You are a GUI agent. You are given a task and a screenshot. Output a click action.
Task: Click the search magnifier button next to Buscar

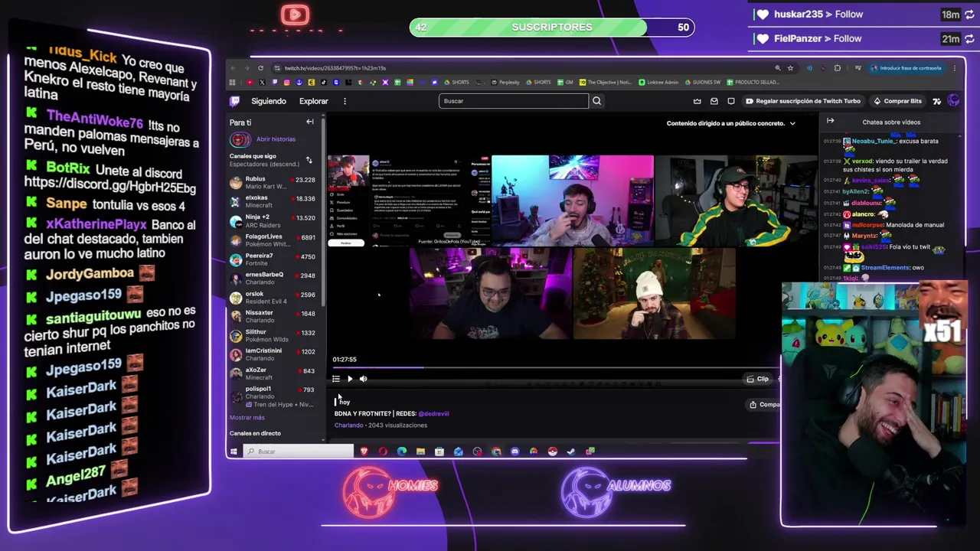click(596, 101)
